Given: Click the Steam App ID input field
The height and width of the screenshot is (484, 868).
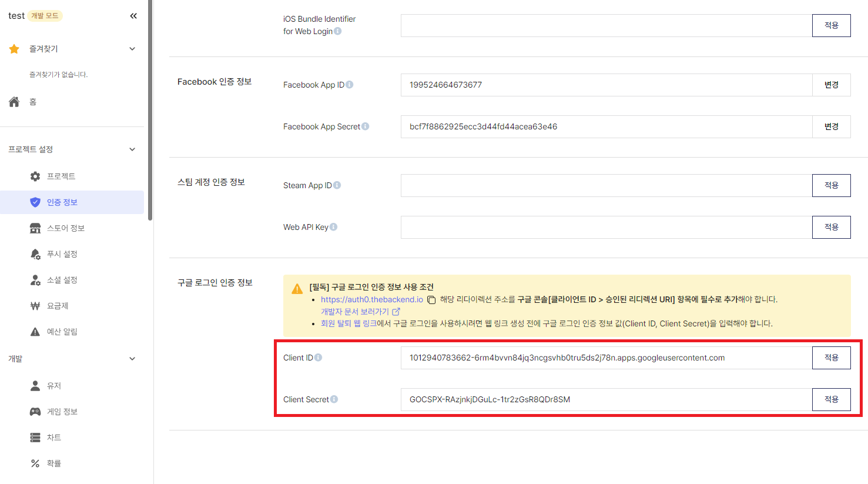Looking at the screenshot, I should pos(606,185).
